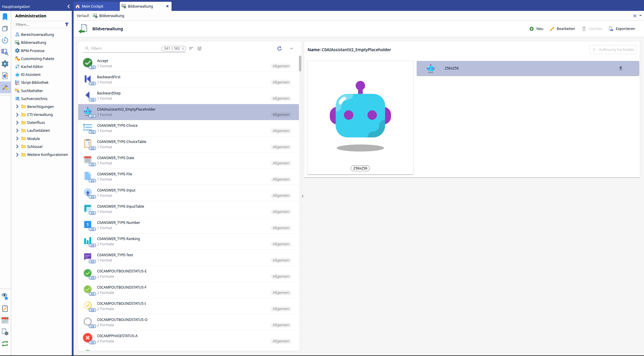The height and width of the screenshot is (356, 644).
Task: Download the 256x256 resolution image
Action: pyautogui.click(x=621, y=68)
